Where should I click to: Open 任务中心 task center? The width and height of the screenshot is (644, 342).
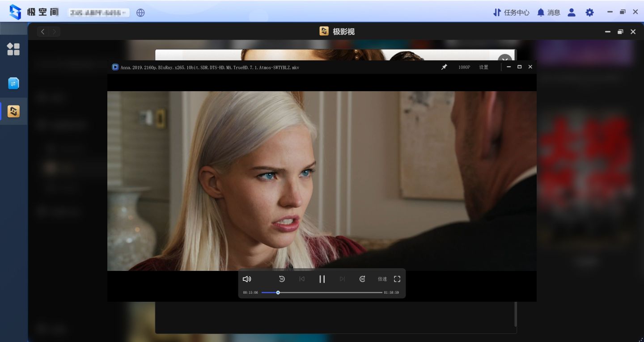tap(511, 13)
